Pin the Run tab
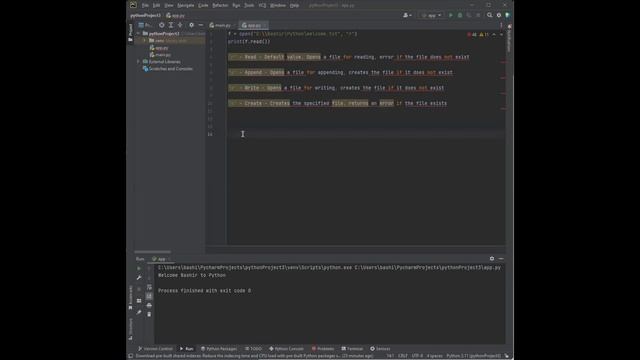 139,312
